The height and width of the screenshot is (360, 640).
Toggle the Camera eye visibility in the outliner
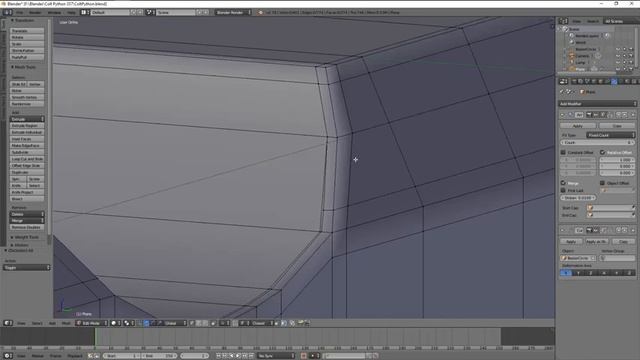618,56
